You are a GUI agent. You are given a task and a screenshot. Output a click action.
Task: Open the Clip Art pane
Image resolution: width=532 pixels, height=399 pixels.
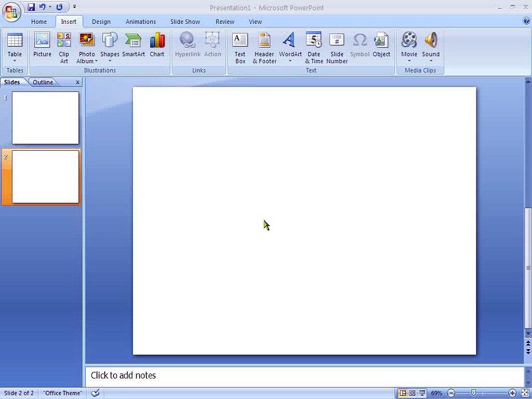pyautogui.click(x=64, y=48)
